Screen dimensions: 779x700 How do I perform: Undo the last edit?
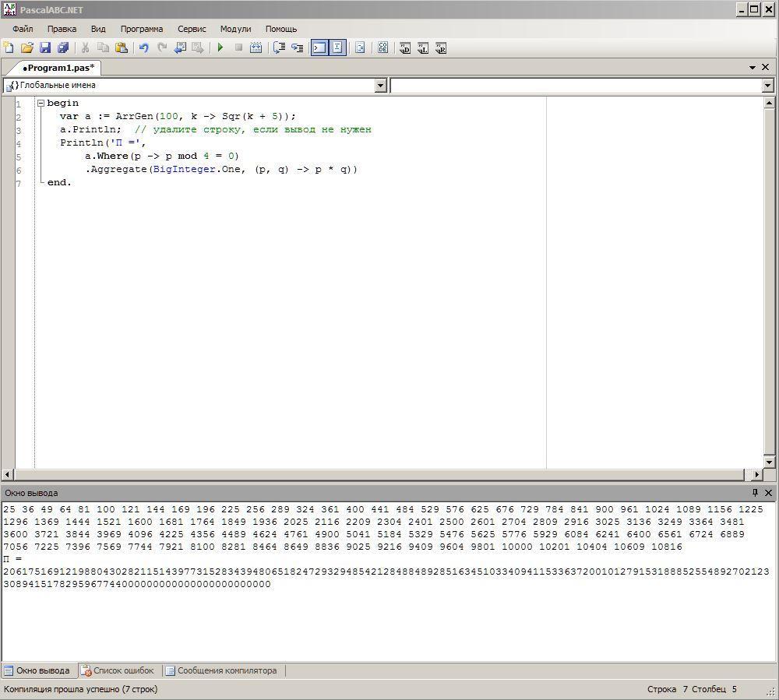(x=143, y=47)
